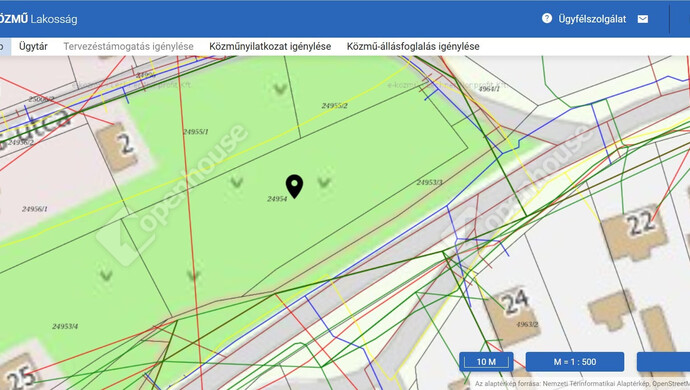Viewport: 690px width, 390px height.
Task: Click parcel label 24956/1
Action: tap(35, 209)
